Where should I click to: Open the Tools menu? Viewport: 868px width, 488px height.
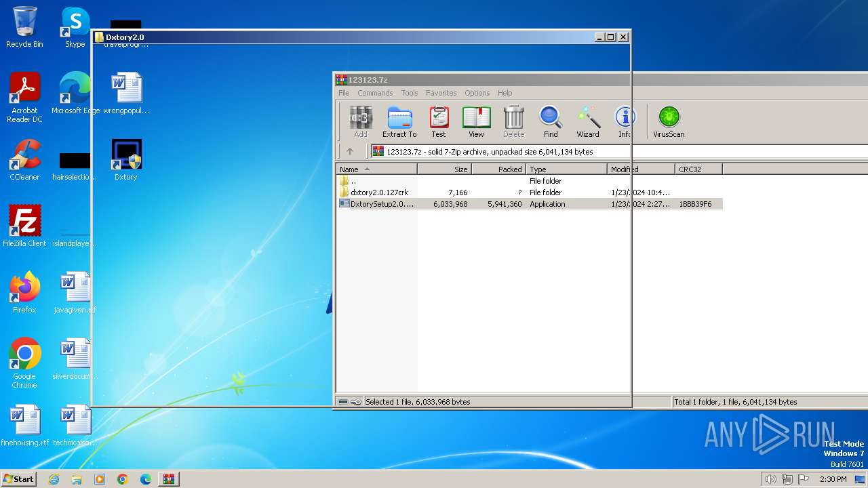click(x=410, y=93)
